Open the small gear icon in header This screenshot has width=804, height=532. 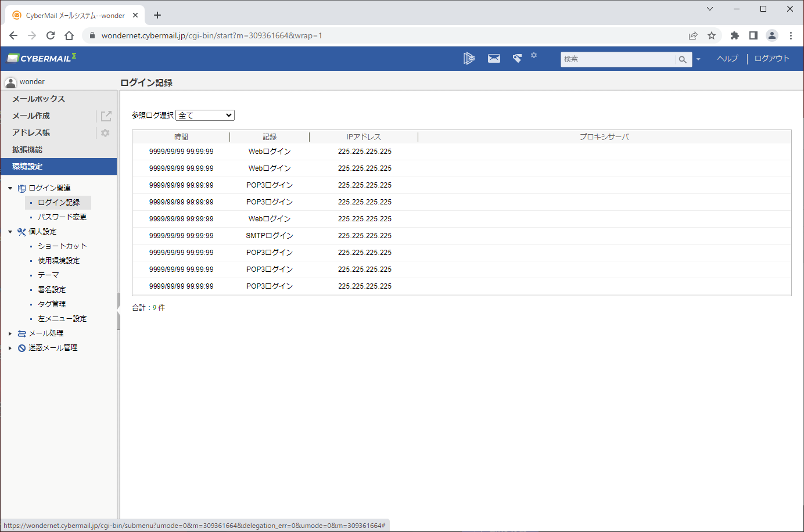point(534,55)
